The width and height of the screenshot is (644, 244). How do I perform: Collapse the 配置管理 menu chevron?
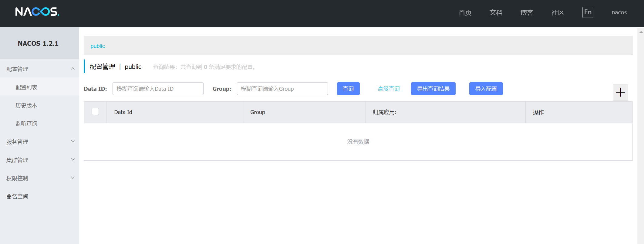tap(73, 69)
